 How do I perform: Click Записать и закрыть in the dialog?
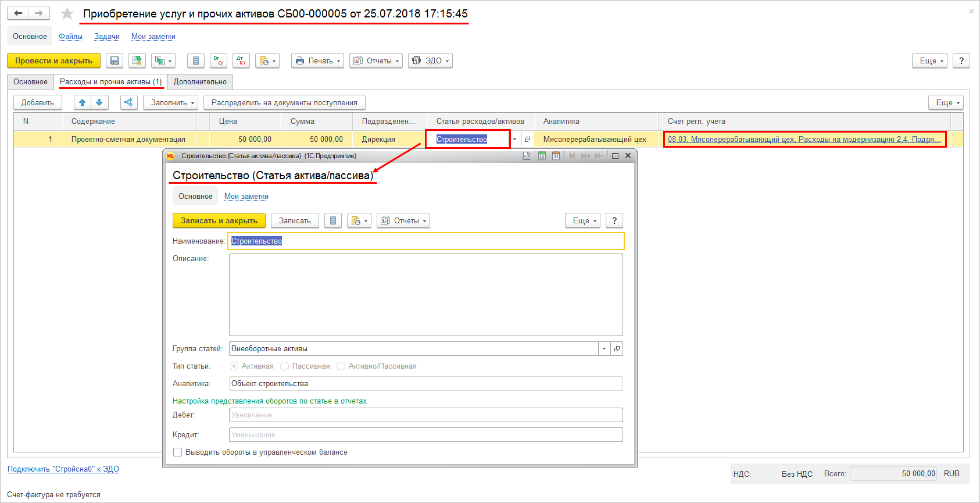coord(219,220)
